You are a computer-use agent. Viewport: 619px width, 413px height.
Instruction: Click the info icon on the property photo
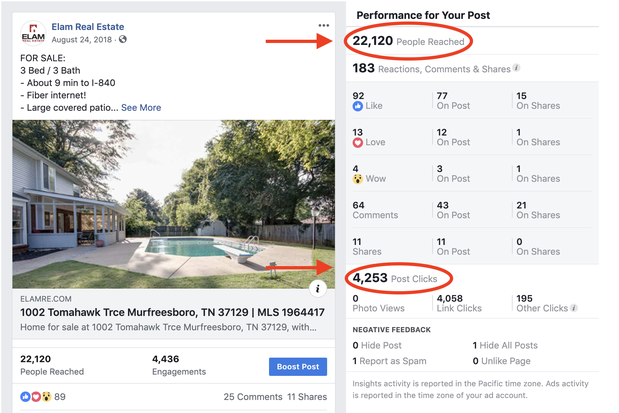click(x=318, y=288)
